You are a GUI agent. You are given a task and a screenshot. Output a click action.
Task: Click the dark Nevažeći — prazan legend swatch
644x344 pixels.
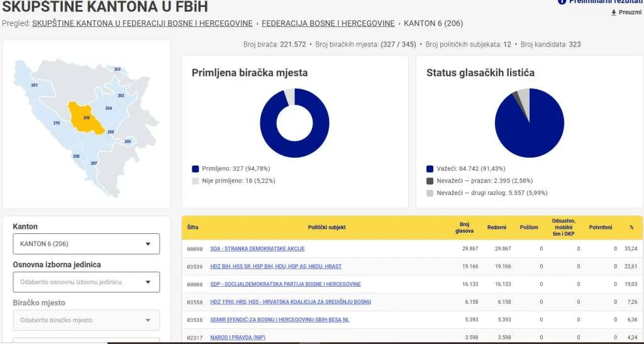coord(430,180)
